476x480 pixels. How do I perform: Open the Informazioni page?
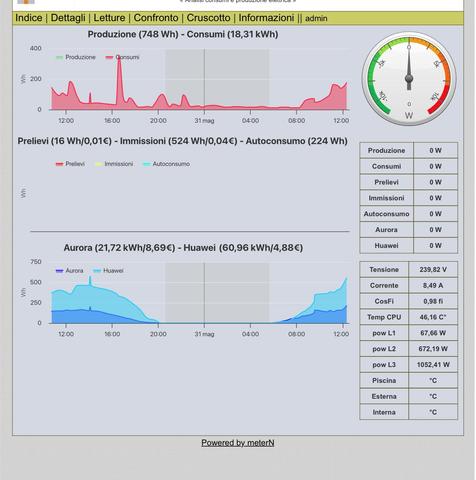coord(266,18)
